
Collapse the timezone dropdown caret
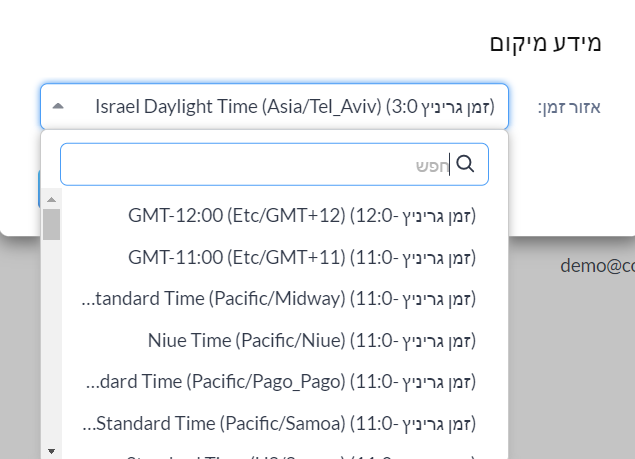click(x=58, y=107)
